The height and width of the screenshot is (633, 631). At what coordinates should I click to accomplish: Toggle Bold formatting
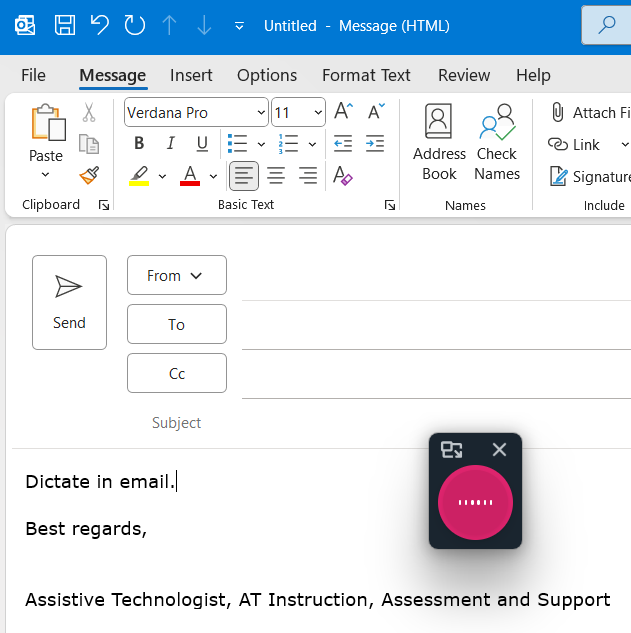(139, 144)
